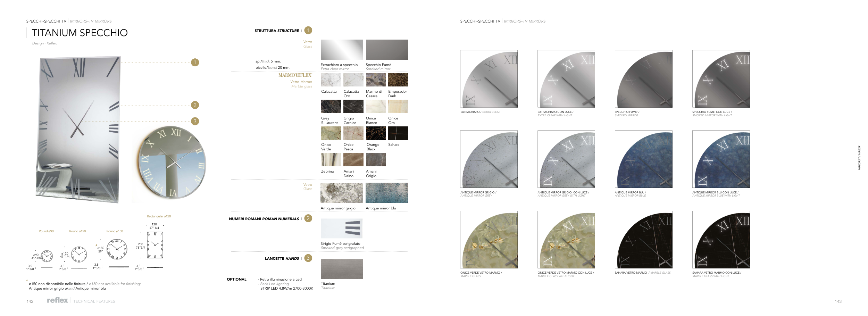Image resolution: width=868 pixels, height=316 pixels.
Task: Select the Titanium hands finish swatch
Action: click(x=342, y=269)
